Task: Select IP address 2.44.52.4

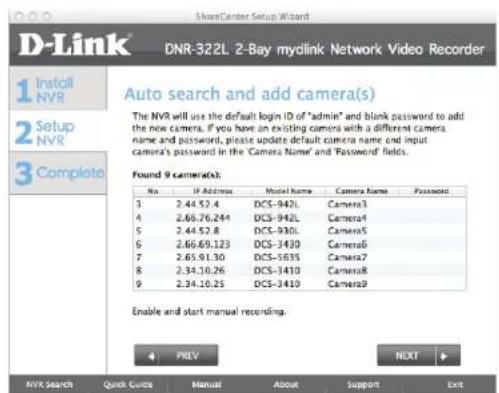Action: point(197,204)
